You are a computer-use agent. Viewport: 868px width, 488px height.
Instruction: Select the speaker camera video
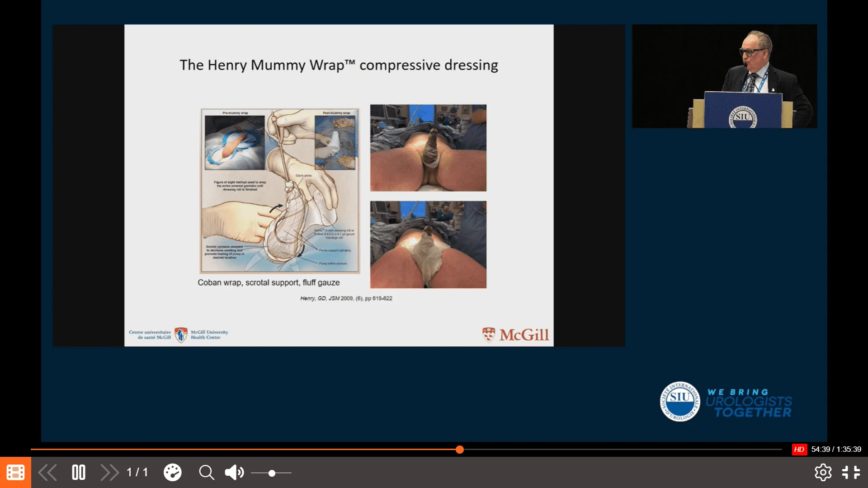[x=724, y=76]
